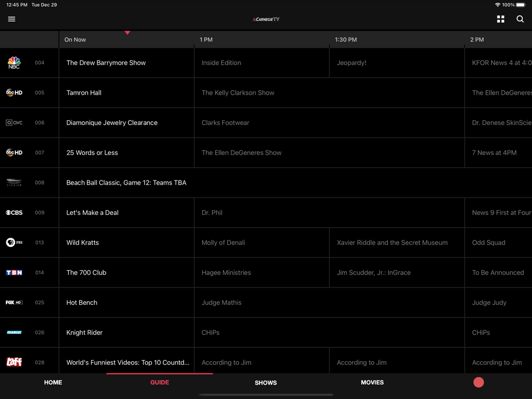The height and width of the screenshot is (399, 532).
Task: Select the QVC channel 006 logo
Action: click(14, 122)
